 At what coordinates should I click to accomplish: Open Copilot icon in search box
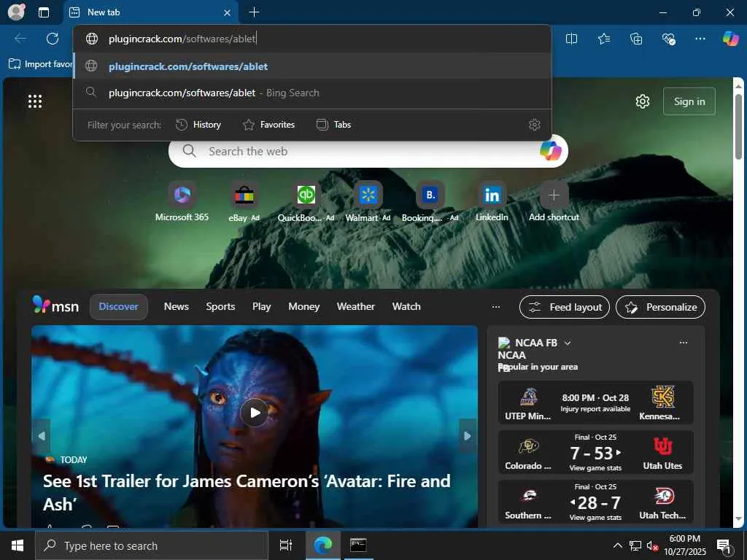tap(550, 152)
